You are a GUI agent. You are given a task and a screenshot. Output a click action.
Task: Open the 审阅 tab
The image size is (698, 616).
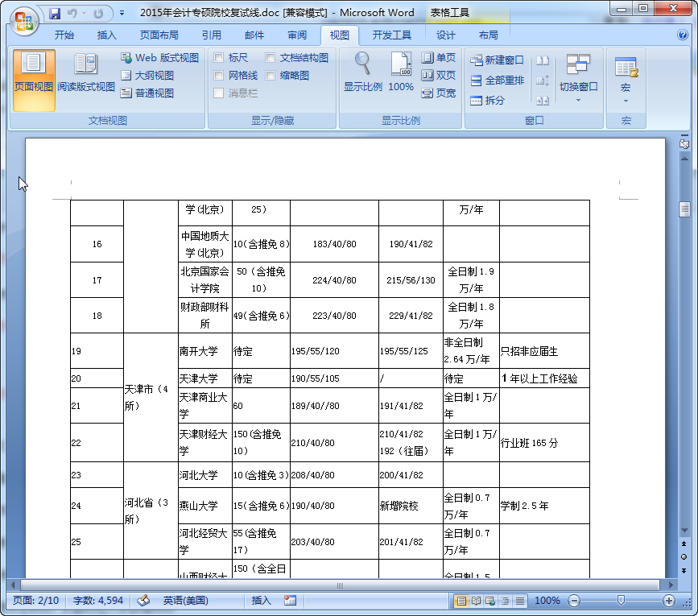point(297,35)
